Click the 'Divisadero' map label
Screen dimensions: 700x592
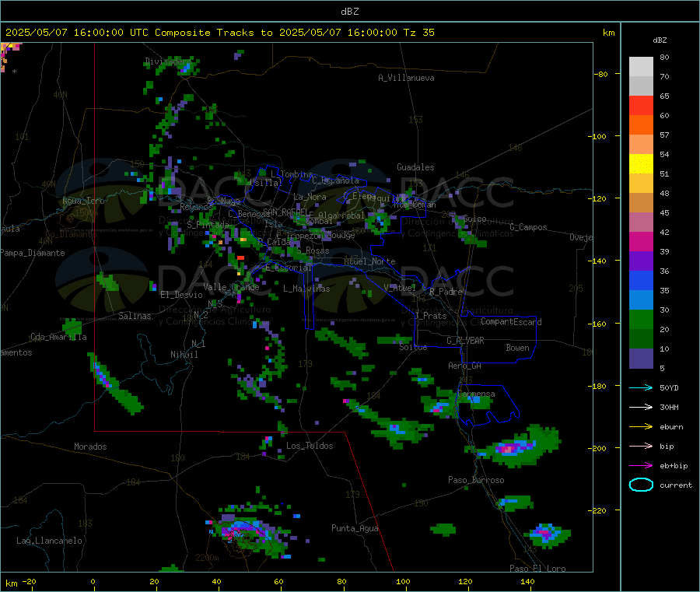click(167, 61)
